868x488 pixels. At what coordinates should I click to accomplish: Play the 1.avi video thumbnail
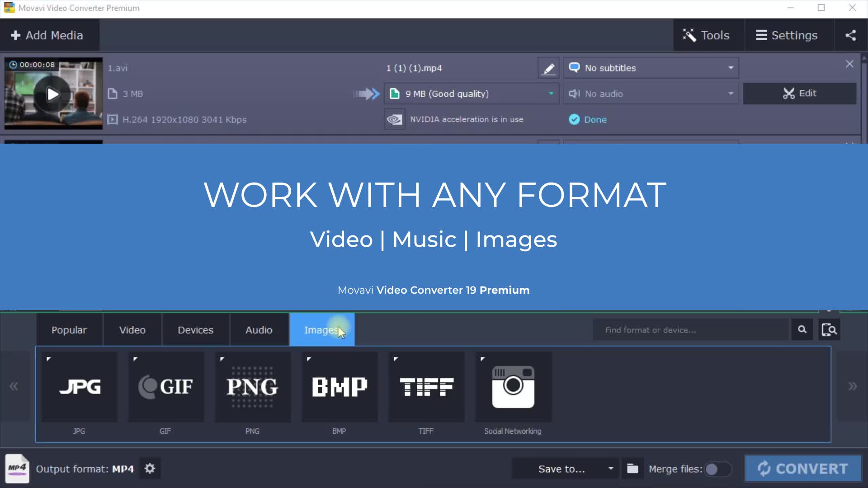pyautogui.click(x=53, y=94)
